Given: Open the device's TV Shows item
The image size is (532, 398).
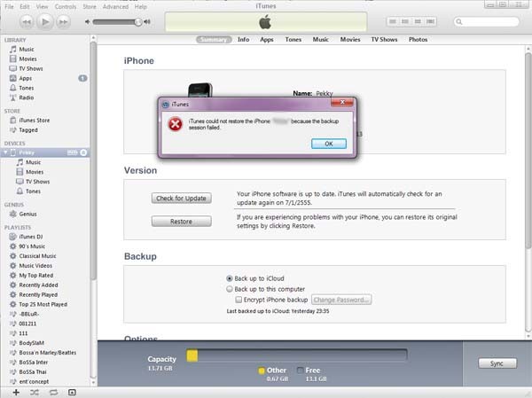Looking at the screenshot, I should (x=37, y=182).
